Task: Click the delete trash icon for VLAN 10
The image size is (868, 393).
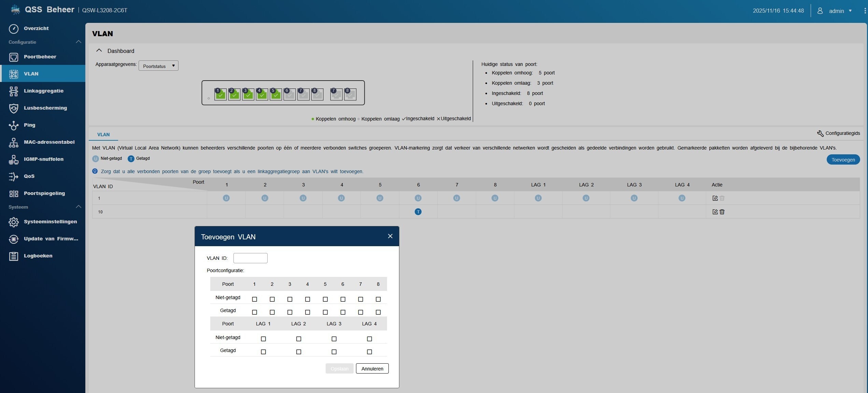Action: tap(722, 212)
